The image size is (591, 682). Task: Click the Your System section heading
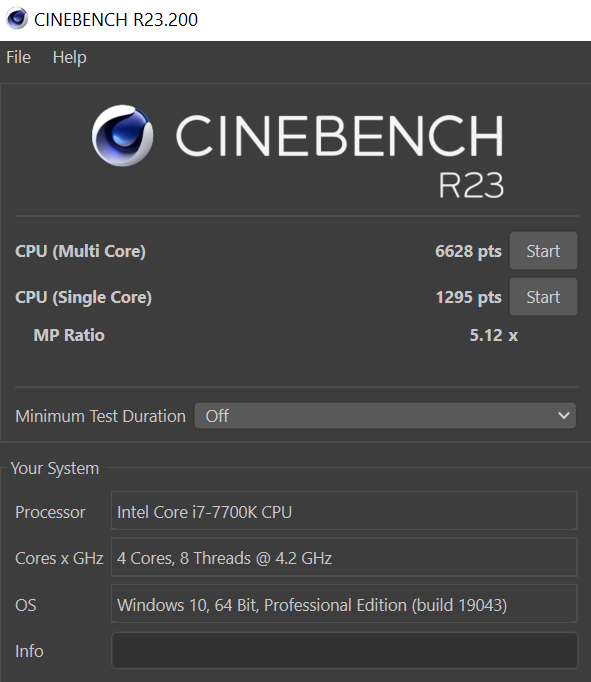pyautogui.click(x=55, y=468)
